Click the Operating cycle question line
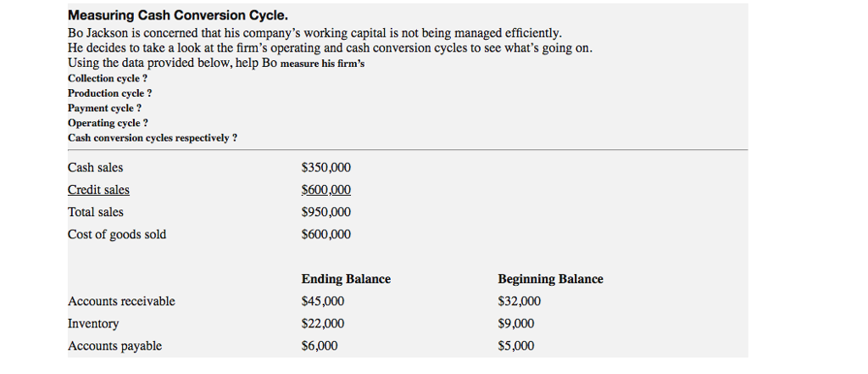Viewport: 868px width, 374px height. [108, 123]
